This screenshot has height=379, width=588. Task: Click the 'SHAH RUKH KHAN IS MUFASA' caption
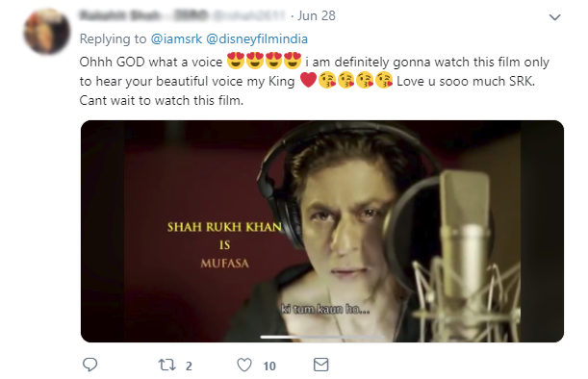pos(224,245)
